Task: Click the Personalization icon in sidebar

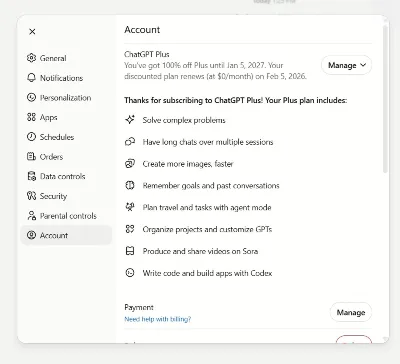Action: click(31, 97)
